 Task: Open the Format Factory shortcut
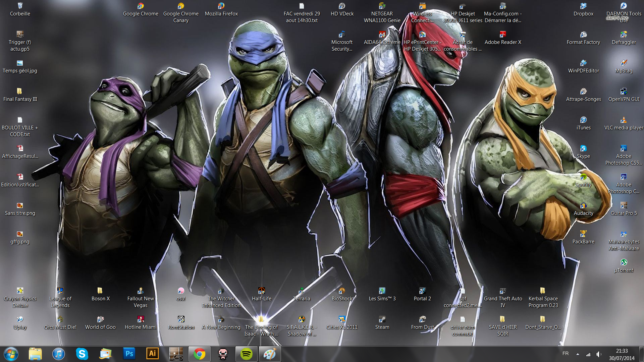click(583, 38)
